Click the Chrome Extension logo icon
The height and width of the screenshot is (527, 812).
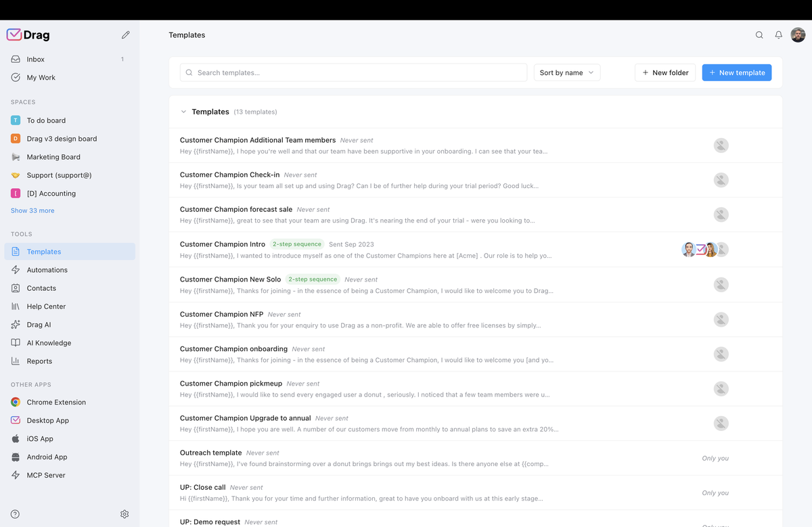click(16, 402)
